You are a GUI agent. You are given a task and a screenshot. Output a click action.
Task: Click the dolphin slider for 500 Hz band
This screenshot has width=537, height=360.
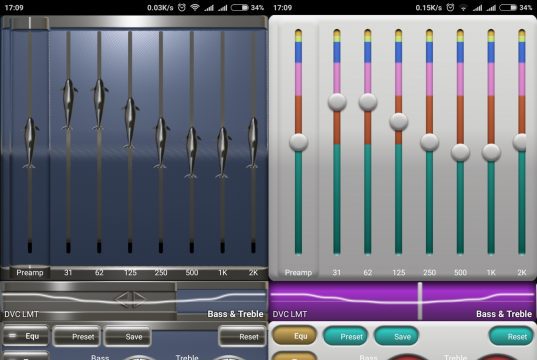coord(192,153)
